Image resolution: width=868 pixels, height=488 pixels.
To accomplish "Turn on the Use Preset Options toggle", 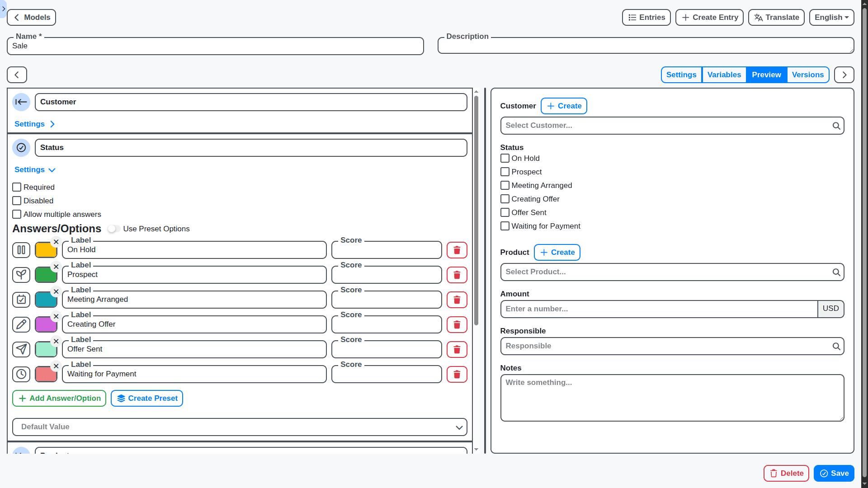I will tap(113, 229).
